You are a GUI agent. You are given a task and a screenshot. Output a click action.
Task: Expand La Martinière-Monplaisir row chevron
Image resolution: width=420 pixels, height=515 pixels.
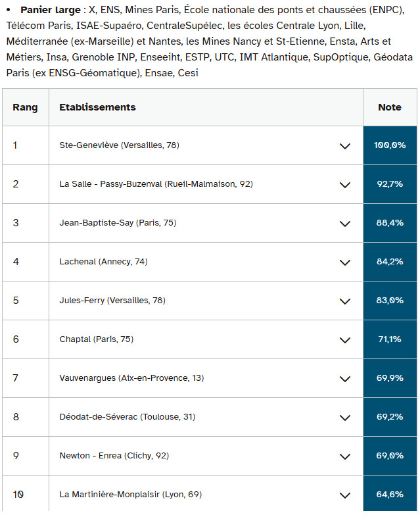click(x=344, y=495)
